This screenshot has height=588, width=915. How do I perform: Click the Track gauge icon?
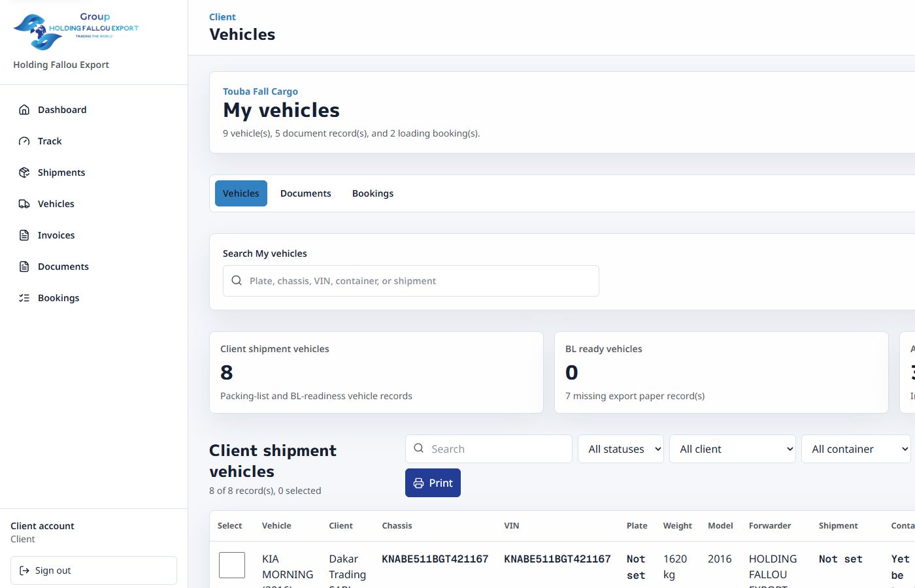point(24,141)
